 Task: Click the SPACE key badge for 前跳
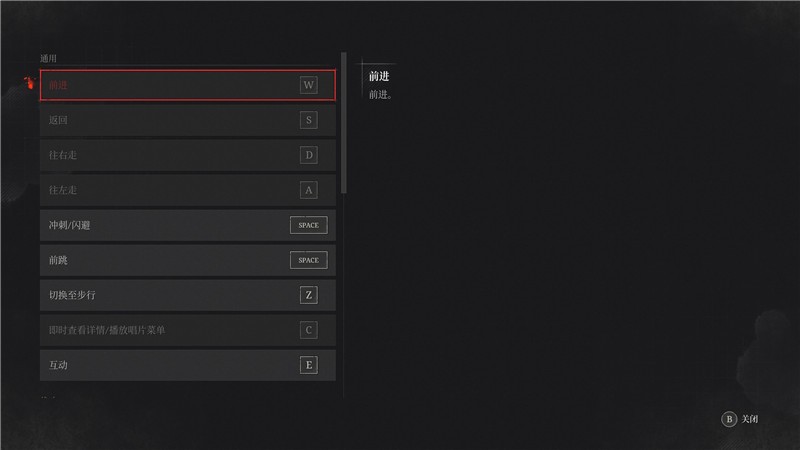coord(308,260)
